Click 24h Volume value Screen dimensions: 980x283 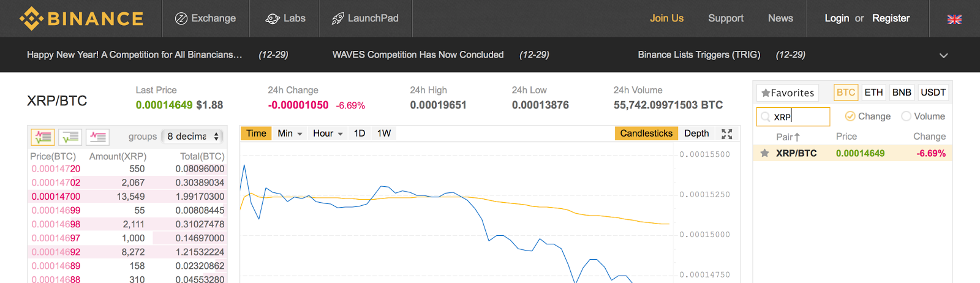(668, 105)
